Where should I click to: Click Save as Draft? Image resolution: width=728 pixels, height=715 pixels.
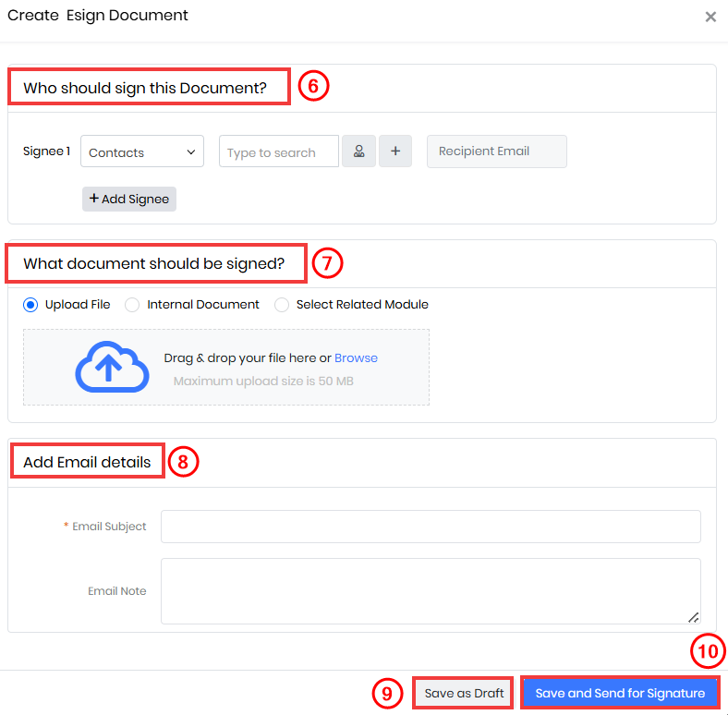tap(464, 693)
